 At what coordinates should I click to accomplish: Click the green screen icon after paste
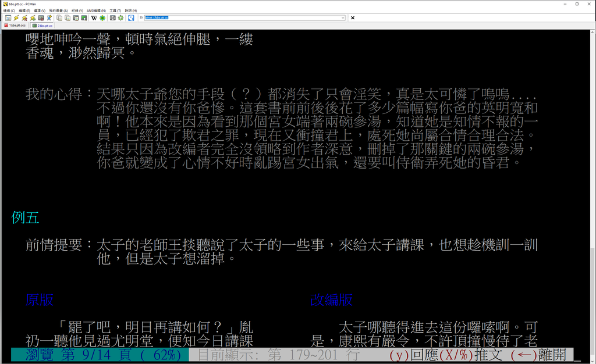[x=84, y=18]
